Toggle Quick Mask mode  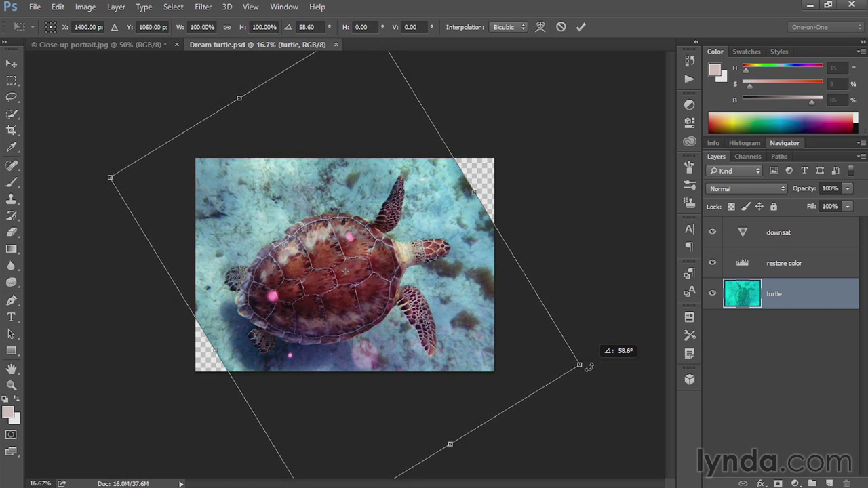tap(12, 434)
